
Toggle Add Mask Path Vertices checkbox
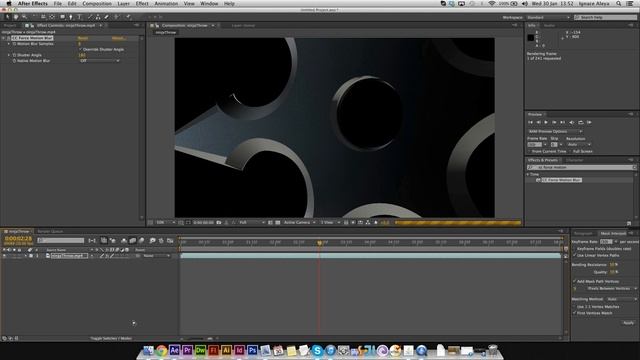(x=575, y=281)
